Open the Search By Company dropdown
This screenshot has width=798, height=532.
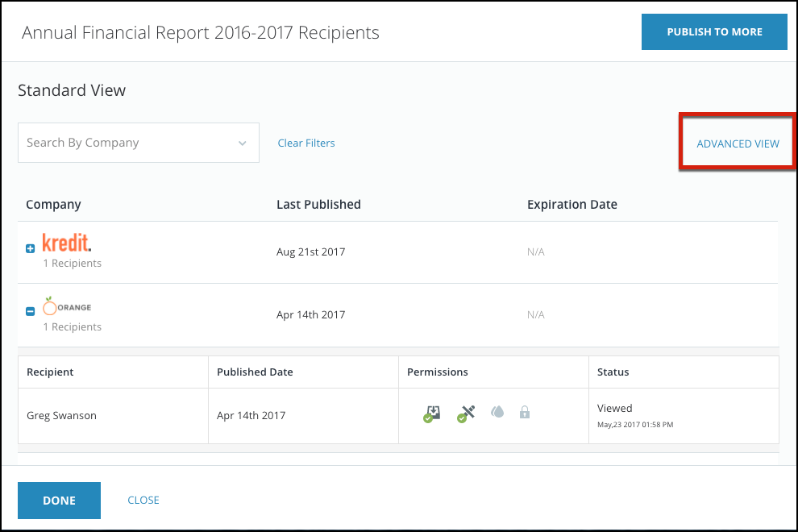point(139,143)
